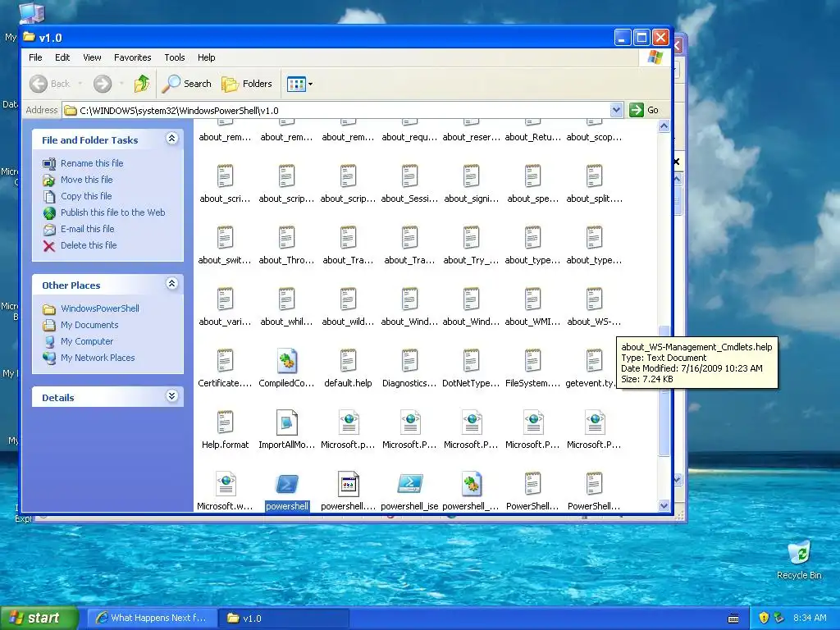
Task: Open the Edit menu
Action: pyautogui.click(x=62, y=57)
